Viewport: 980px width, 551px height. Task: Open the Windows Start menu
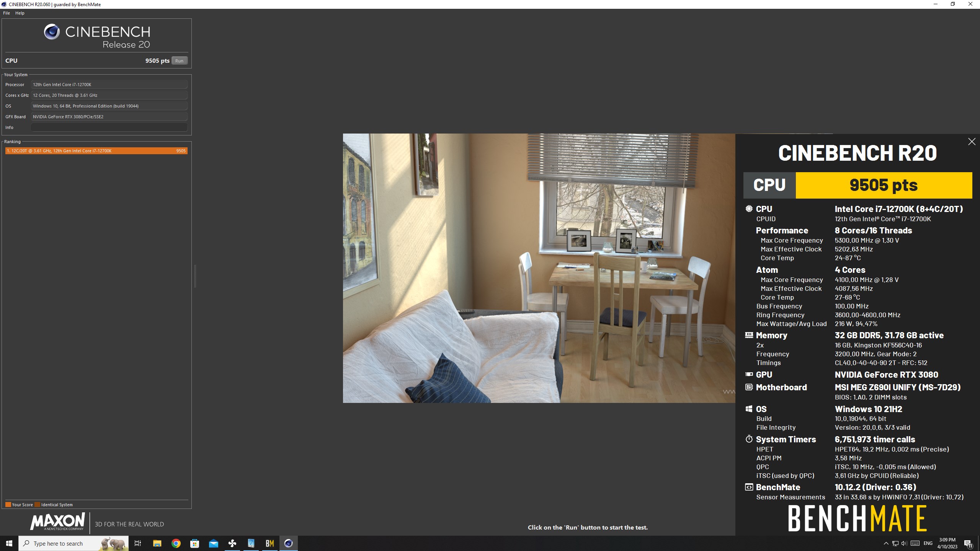tap(9, 543)
